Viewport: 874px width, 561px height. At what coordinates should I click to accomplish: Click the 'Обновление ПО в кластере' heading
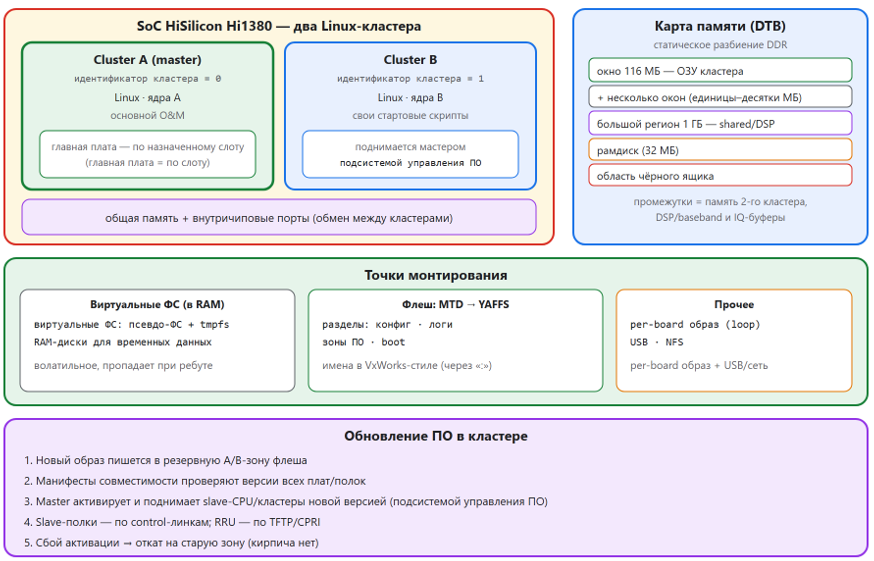tap(436, 436)
